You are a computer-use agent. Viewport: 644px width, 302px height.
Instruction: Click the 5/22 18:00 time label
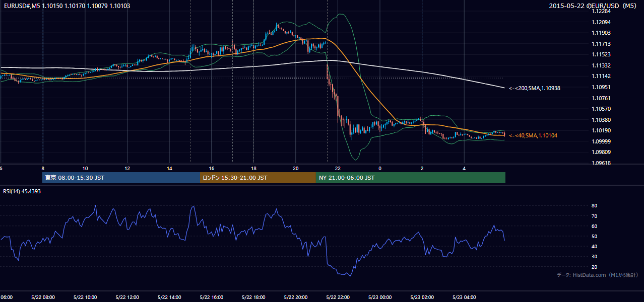coord(253,297)
